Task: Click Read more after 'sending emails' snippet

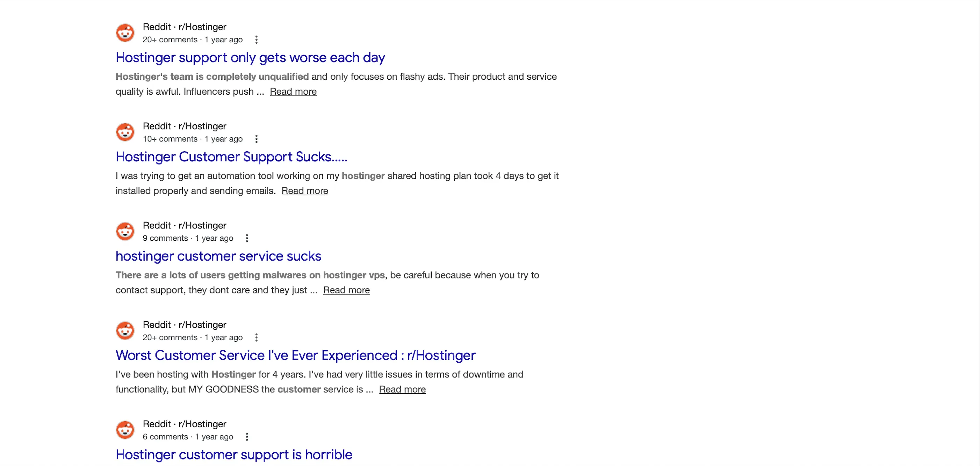Action: click(304, 191)
